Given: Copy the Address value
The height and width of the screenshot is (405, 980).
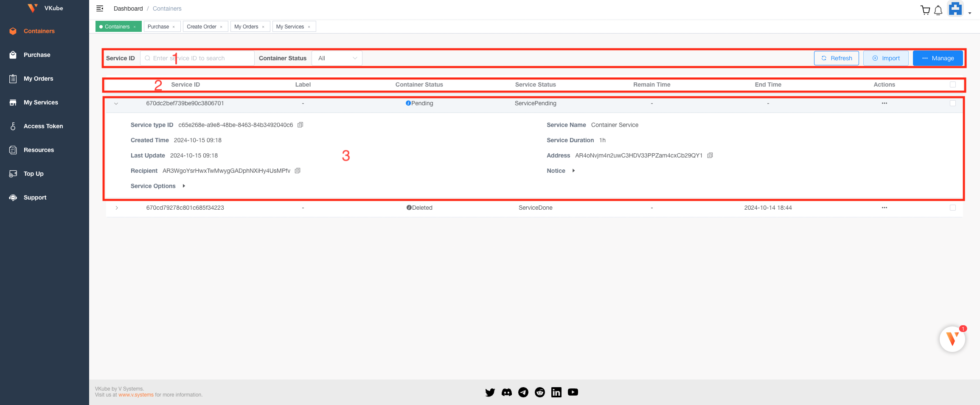Looking at the screenshot, I should point(710,155).
